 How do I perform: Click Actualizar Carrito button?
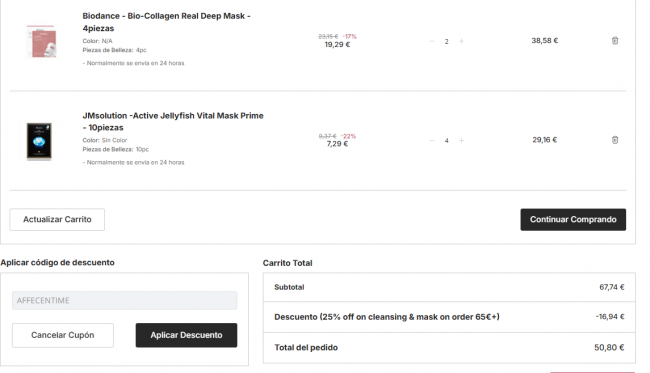[57, 219]
